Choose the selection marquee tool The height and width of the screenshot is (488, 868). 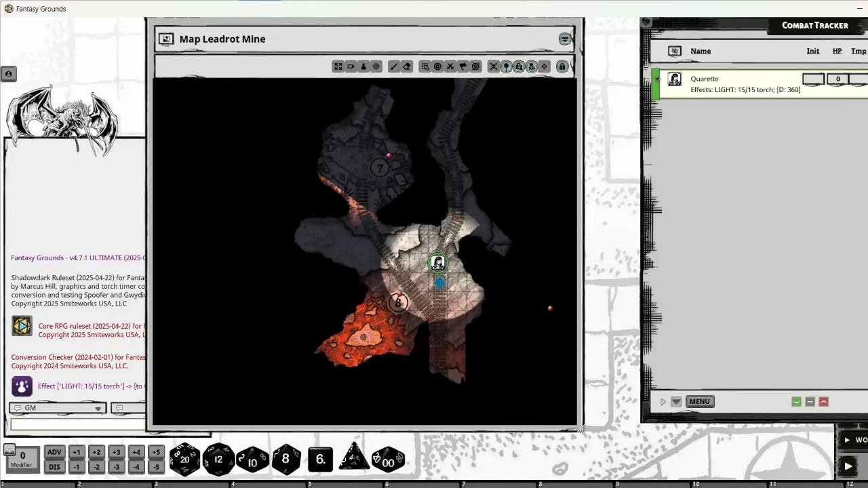[425, 66]
